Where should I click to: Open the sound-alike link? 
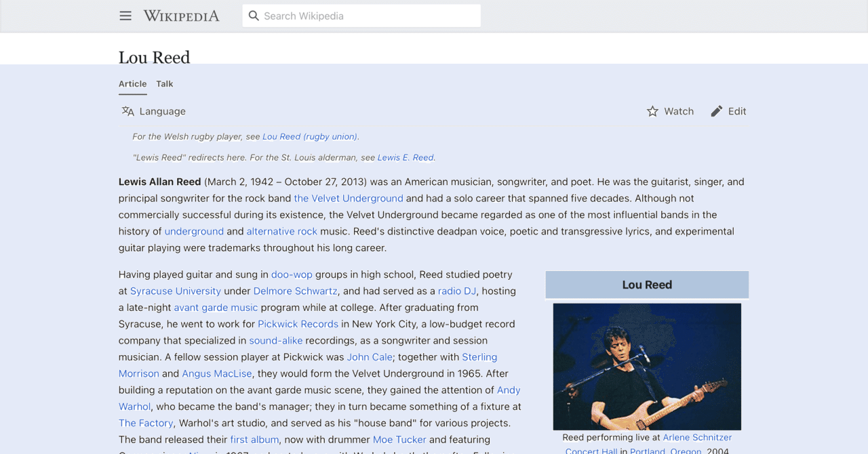(x=276, y=341)
